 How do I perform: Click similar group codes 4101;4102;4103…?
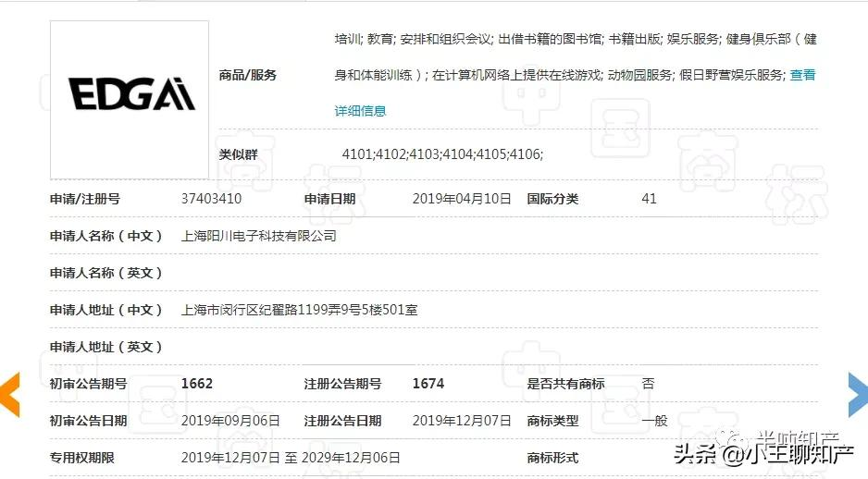coord(443,154)
